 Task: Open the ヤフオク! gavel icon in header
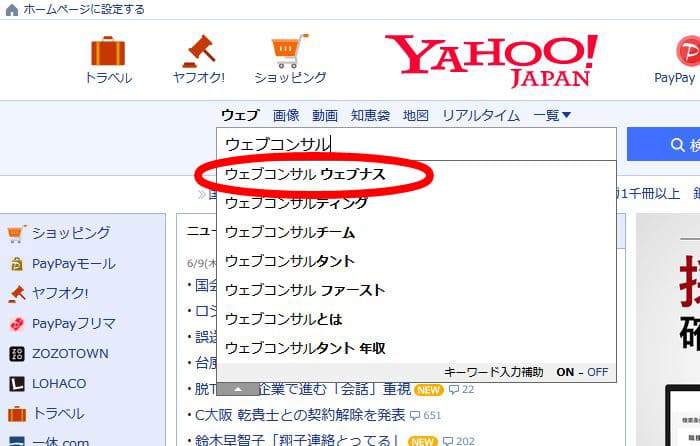tap(199, 51)
